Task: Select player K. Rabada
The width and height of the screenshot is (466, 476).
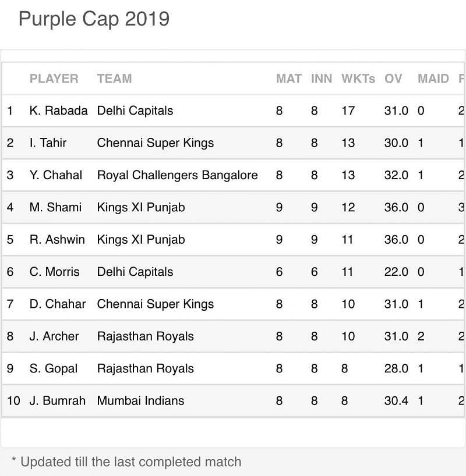Action: 58,111
